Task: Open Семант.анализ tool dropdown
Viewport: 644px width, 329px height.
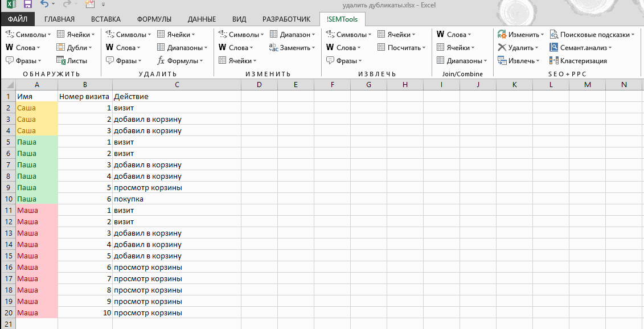Action: click(581, 48)
